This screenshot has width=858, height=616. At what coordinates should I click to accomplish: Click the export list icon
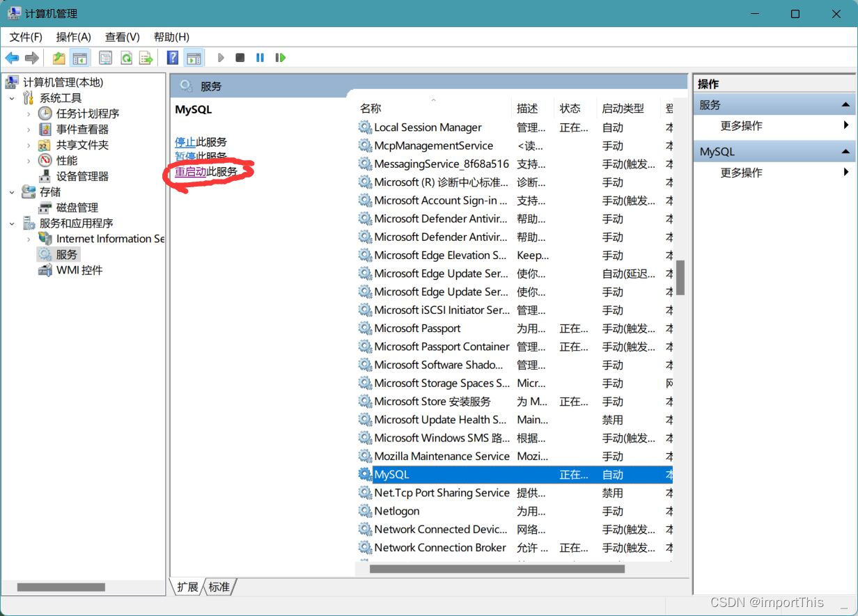click(146, 57)
